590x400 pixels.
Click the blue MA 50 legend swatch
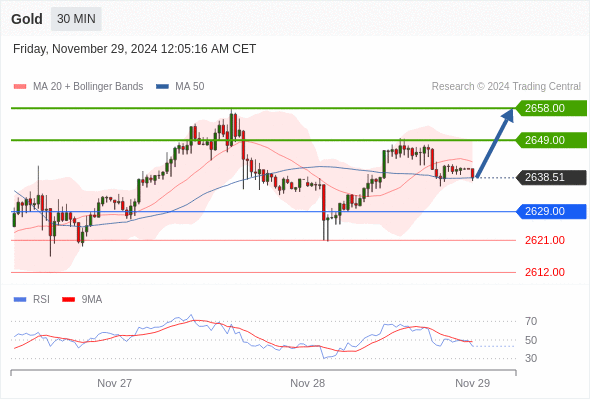[x=162, y=87]
